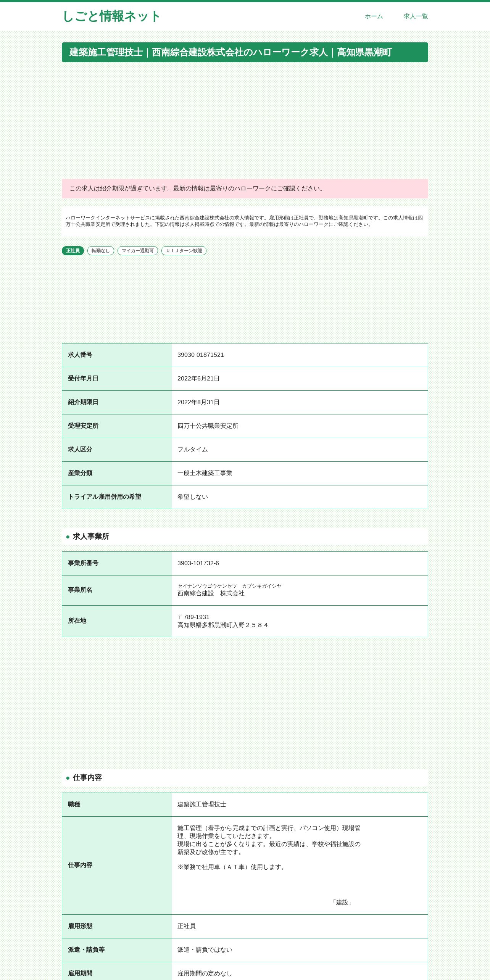Screen dimensions: 490x980
Task: Click the マイカー通勤可 tag badge
Action: coord(138,251)
